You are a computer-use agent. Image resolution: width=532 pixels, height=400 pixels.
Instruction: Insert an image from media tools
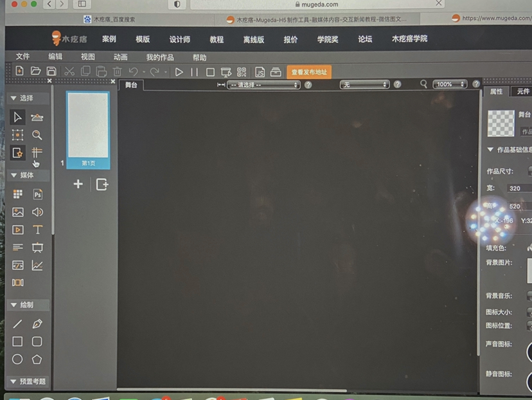17,212
